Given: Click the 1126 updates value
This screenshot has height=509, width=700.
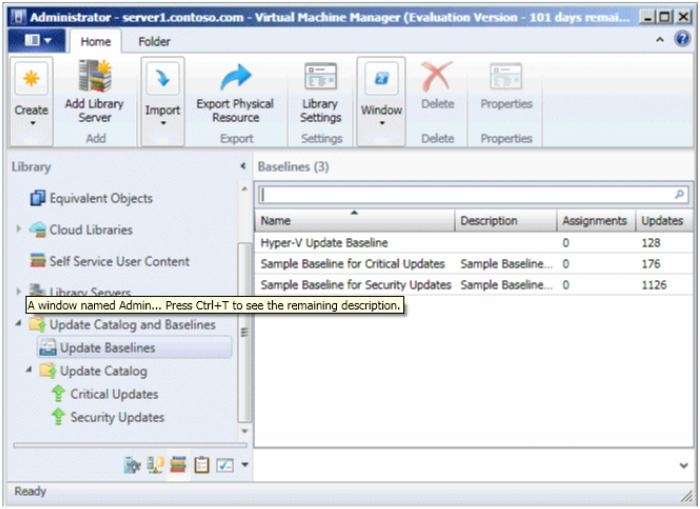Looking at the screenshot, I should 654,285.
